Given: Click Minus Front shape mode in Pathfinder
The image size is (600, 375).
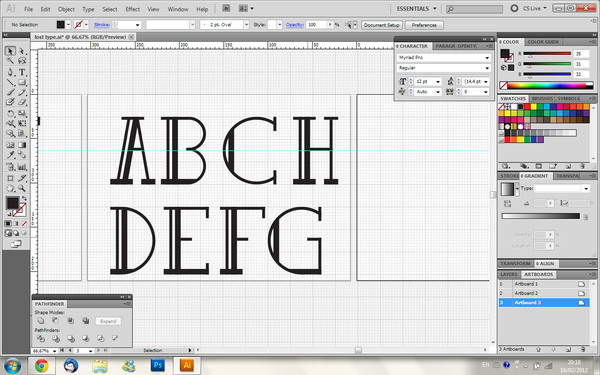Looking at the screenshot, I should 55,321.
